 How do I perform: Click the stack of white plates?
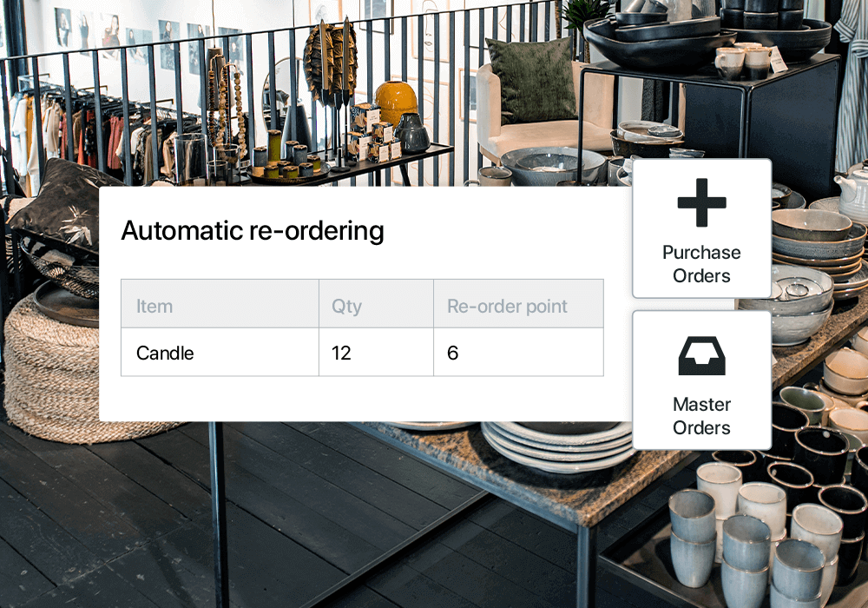tap(556, 443)
